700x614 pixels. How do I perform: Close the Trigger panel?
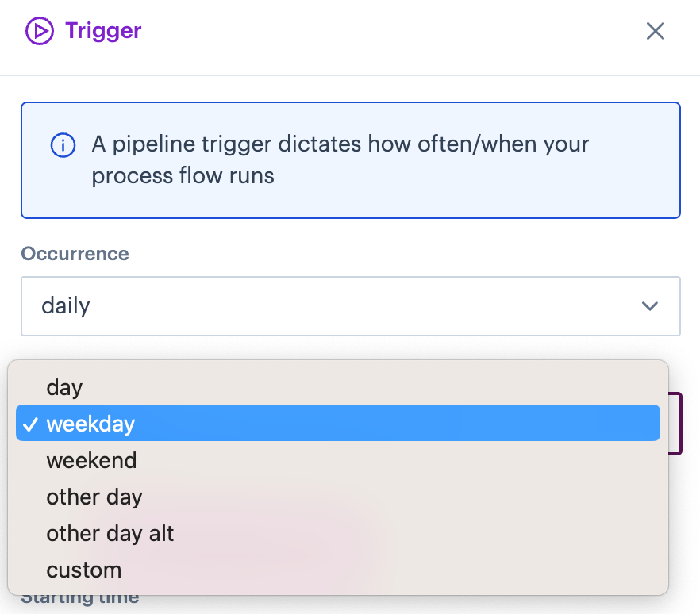coord(656,31)
